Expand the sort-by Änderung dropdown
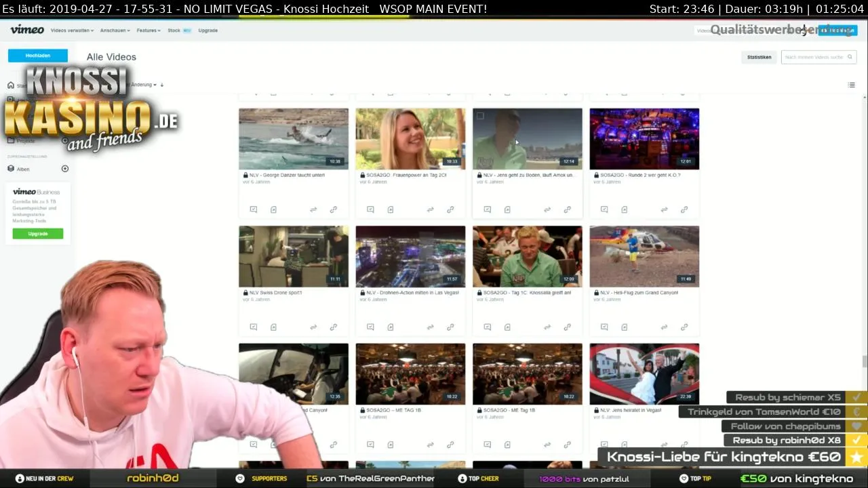 [143, 85]
